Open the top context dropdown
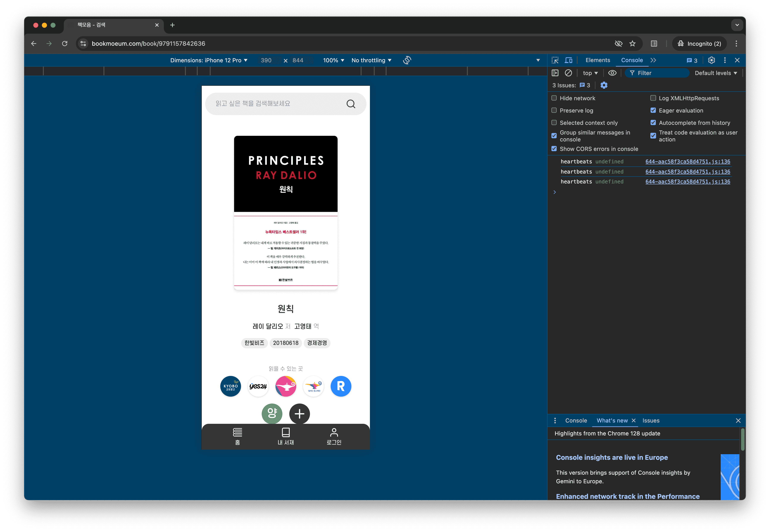This screenshot has height=532, width=770. (590, 73)
